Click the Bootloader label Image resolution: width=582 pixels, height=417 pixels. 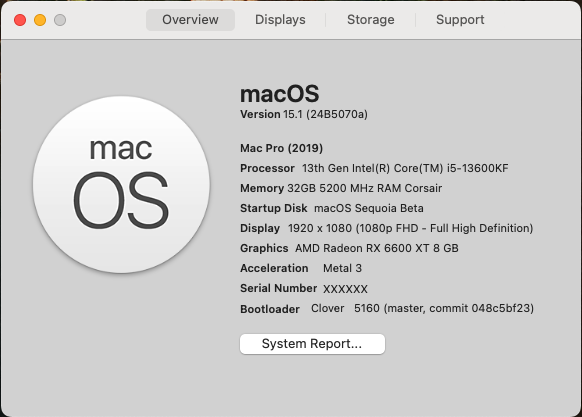(270, 309)
